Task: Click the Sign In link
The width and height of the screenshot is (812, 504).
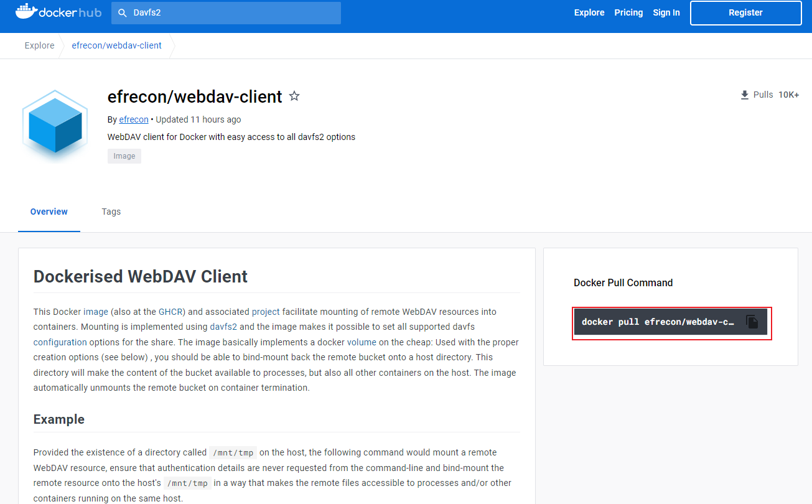Action: point(666,12)
